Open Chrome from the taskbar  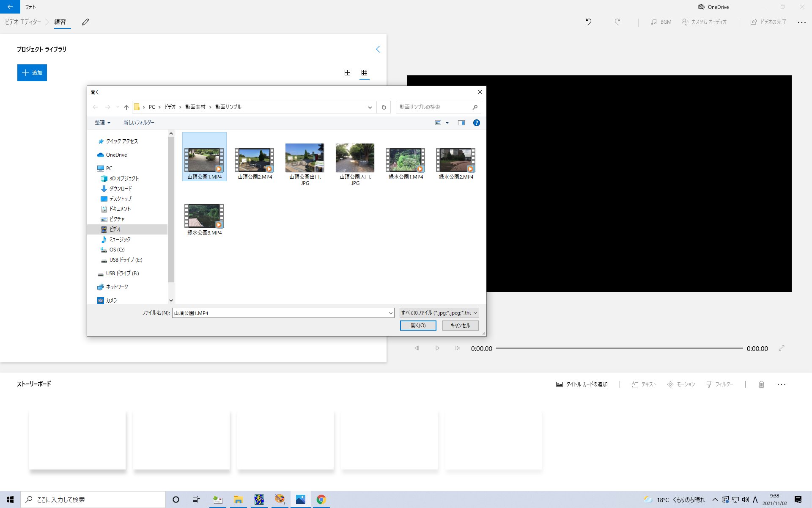tap(321, 500)
